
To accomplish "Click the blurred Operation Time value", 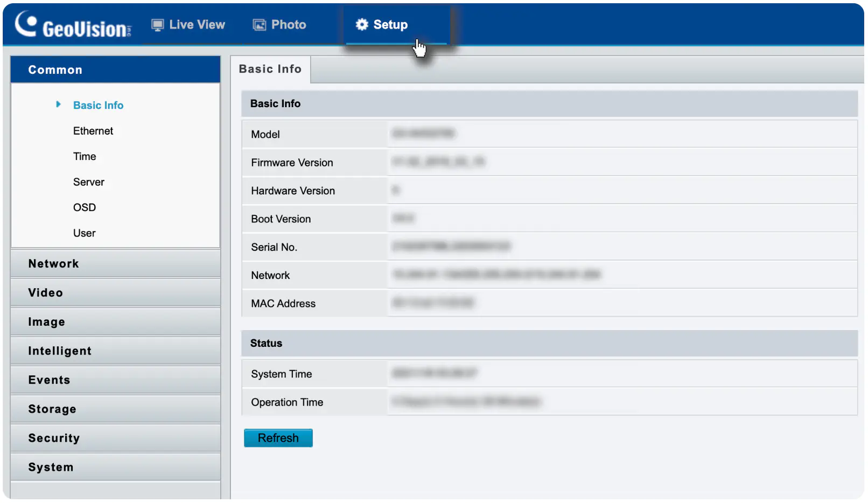I will [466, 401].
